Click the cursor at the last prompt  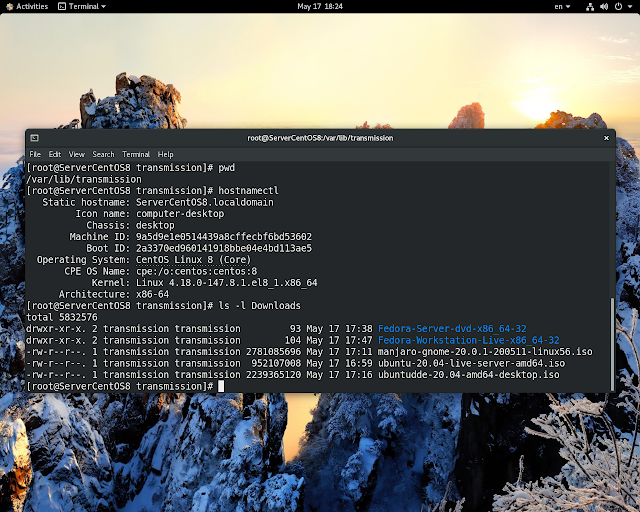221,386
